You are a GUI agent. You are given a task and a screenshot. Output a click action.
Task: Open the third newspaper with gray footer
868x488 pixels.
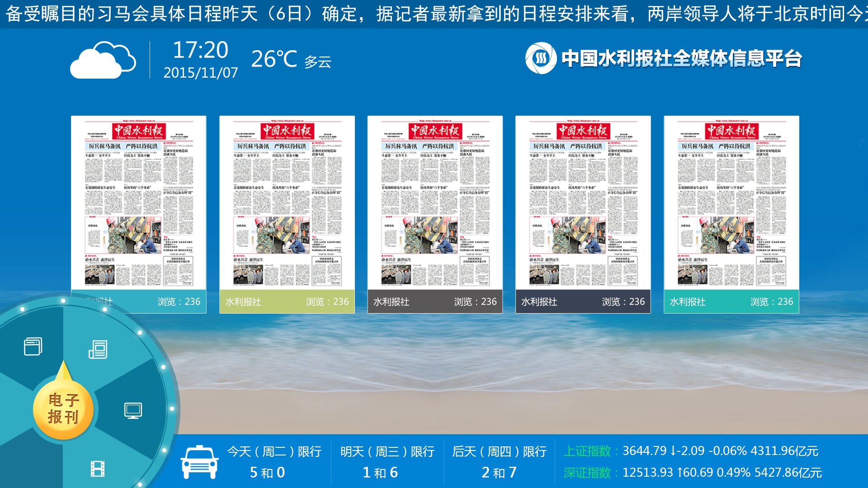pyautogui.click(x=435, y=203)
